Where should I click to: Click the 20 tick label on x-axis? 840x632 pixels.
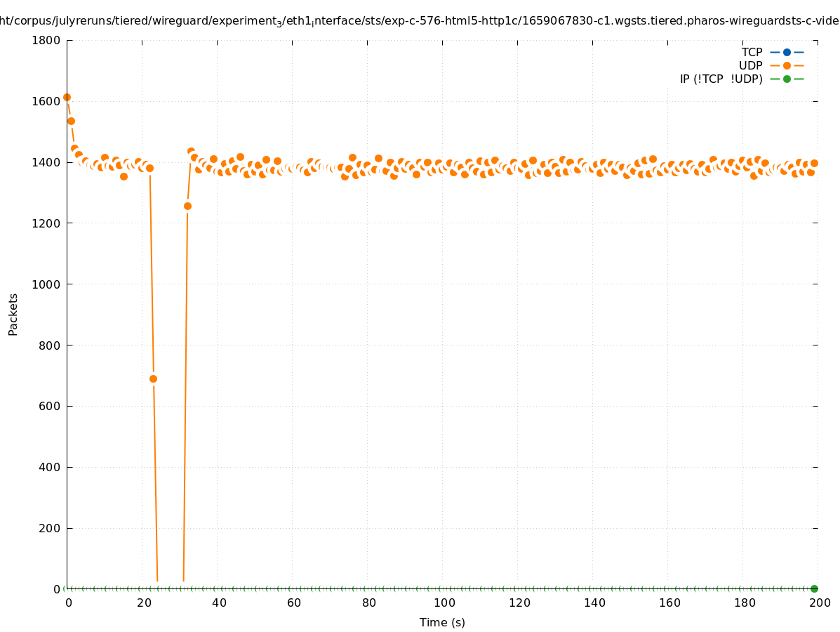(x=144, y=603)
